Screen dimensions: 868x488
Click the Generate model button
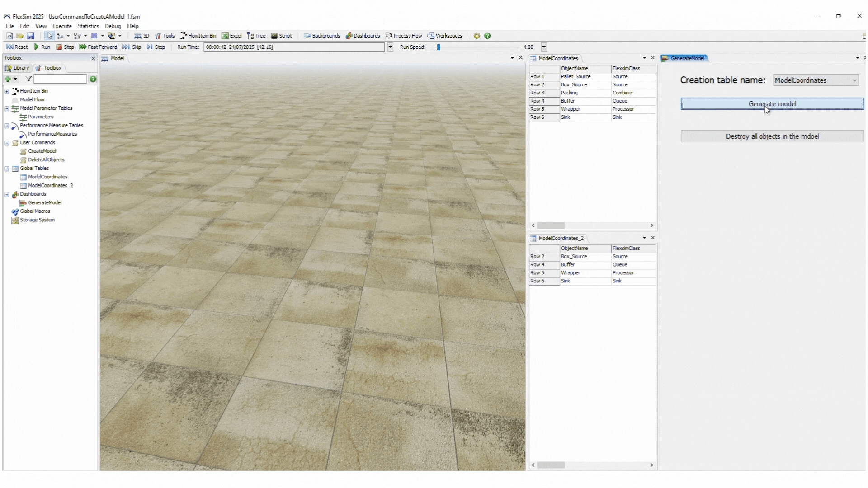pos(772,104)
